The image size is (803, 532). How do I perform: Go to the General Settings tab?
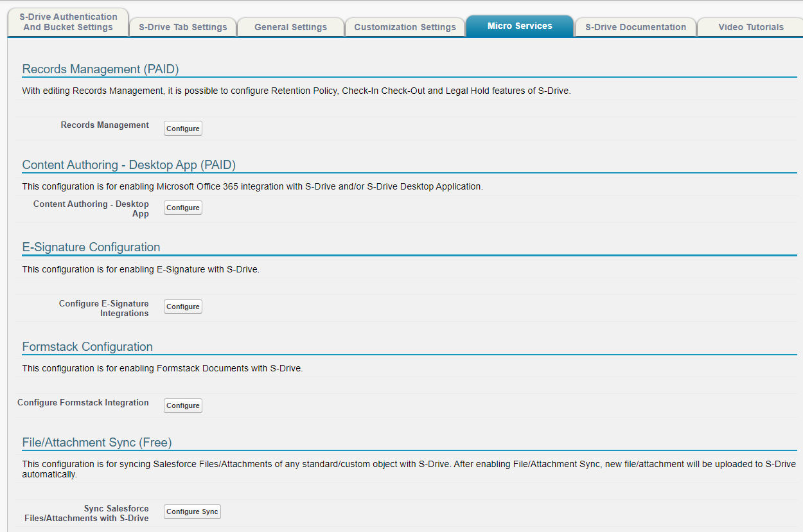point(290,27)
